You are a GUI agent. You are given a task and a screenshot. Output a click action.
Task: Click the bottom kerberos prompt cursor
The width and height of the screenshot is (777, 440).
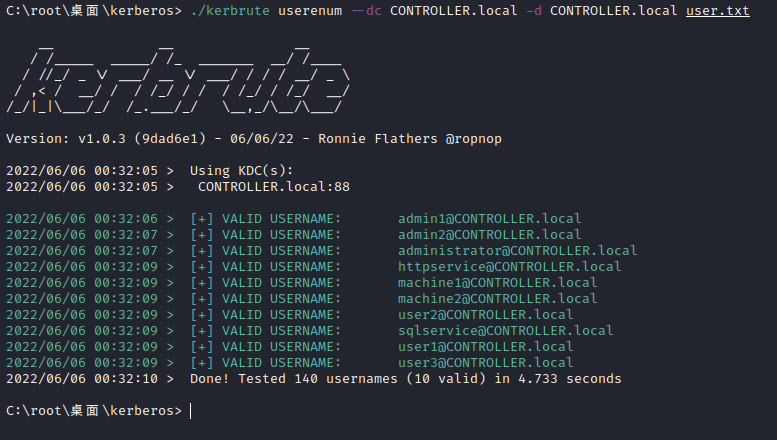191,411
